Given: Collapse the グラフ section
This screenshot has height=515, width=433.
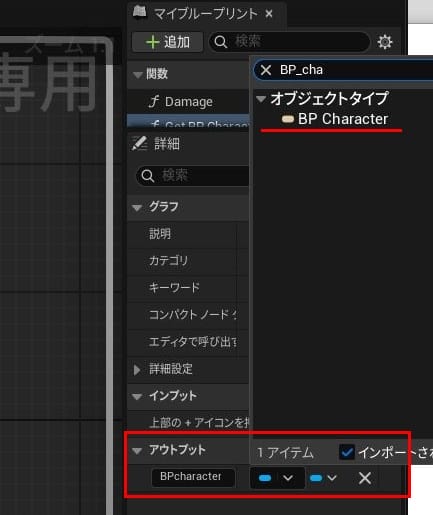Looking at the screenshot, I should (137, 208).
